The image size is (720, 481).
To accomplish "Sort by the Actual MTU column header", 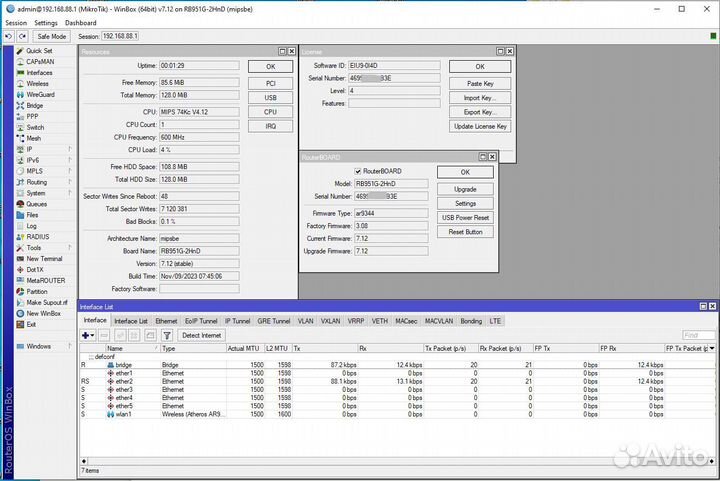I will click(245, 348).
